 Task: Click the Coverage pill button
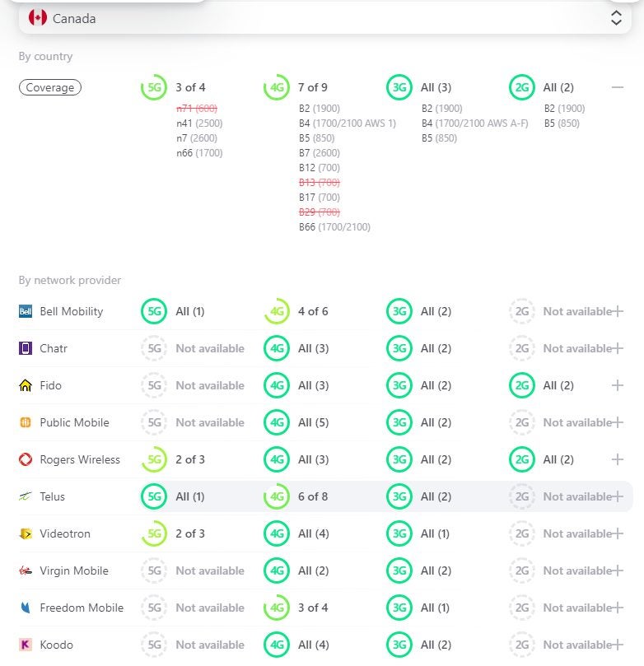click(50, 87)
